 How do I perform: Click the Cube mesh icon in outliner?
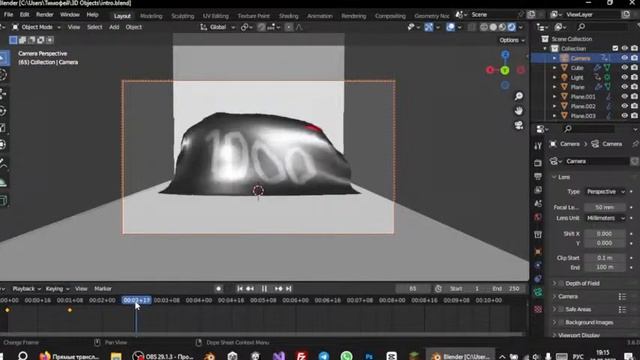click(x=564, y=68)
